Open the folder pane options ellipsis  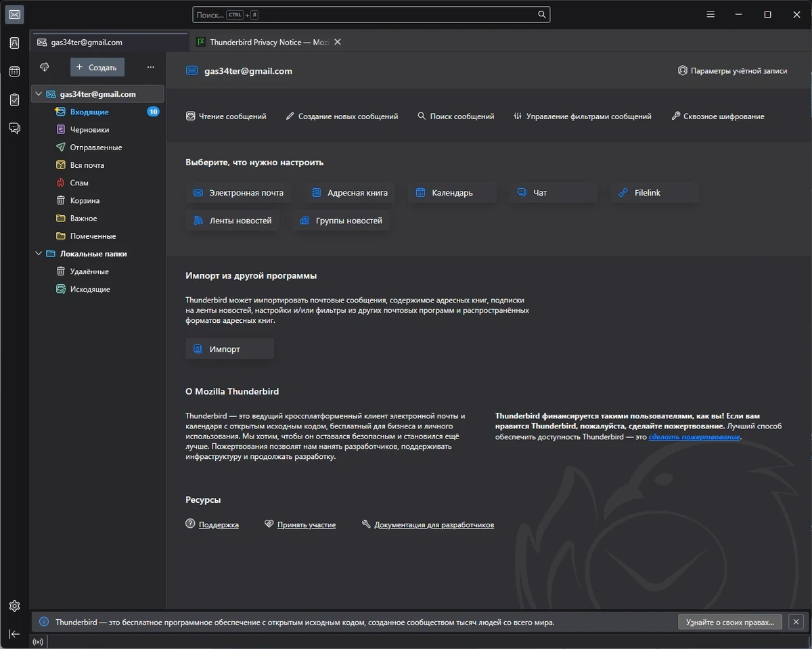pos(150,67)
